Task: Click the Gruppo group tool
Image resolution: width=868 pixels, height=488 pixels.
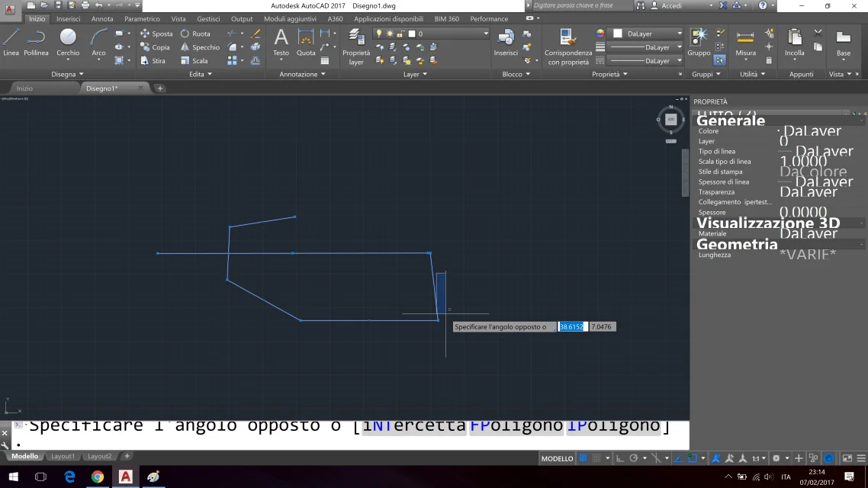Action: pyautogui.click(x=699, y=43)
